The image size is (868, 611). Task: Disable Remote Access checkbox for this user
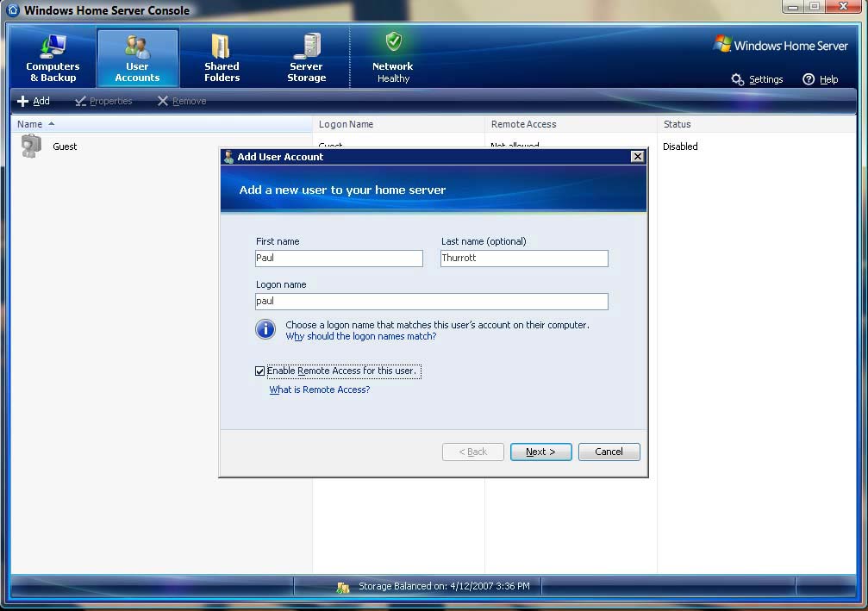[260, 371]
